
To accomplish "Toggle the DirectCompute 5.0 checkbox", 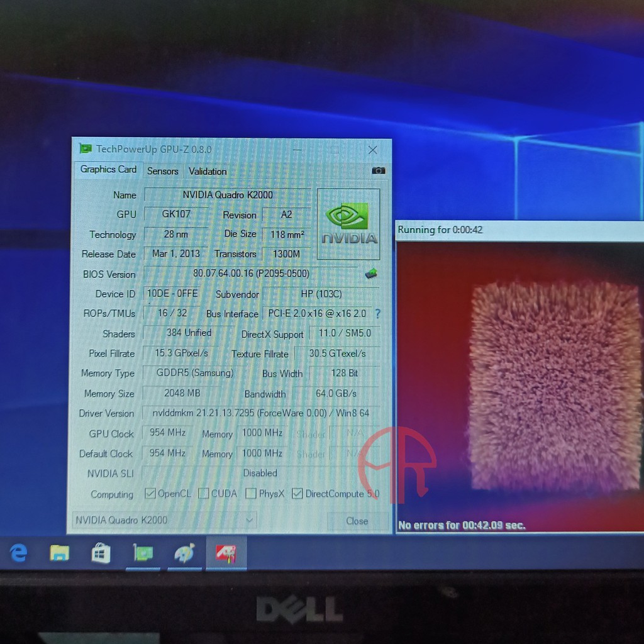I will click(297, 494).
